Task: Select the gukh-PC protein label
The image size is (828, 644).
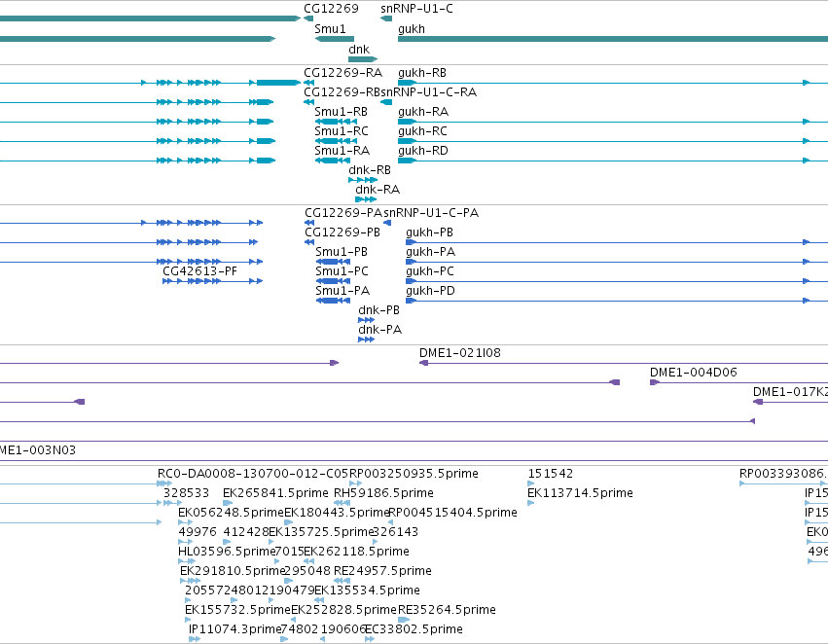Action: click(x=430, y=271)
